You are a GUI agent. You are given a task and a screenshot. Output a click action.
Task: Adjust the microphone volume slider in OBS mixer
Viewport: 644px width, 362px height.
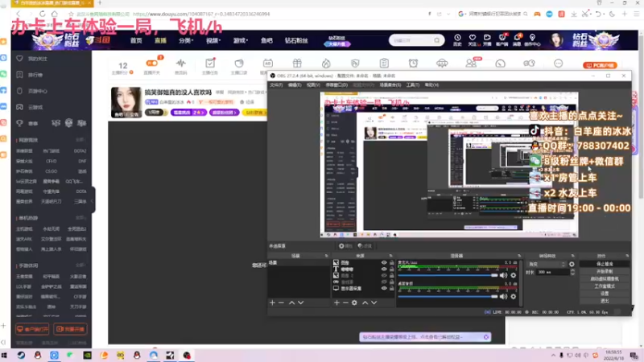(x=448, y=275)
